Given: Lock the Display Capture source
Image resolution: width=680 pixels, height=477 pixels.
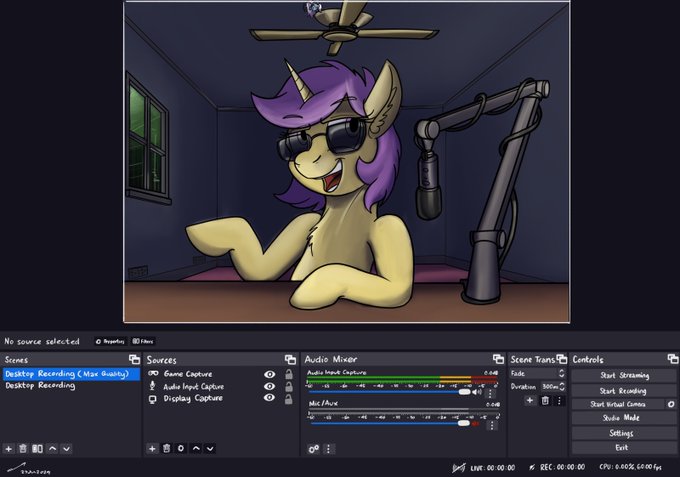Looking at the screenshot, I should tap(288, 399).
